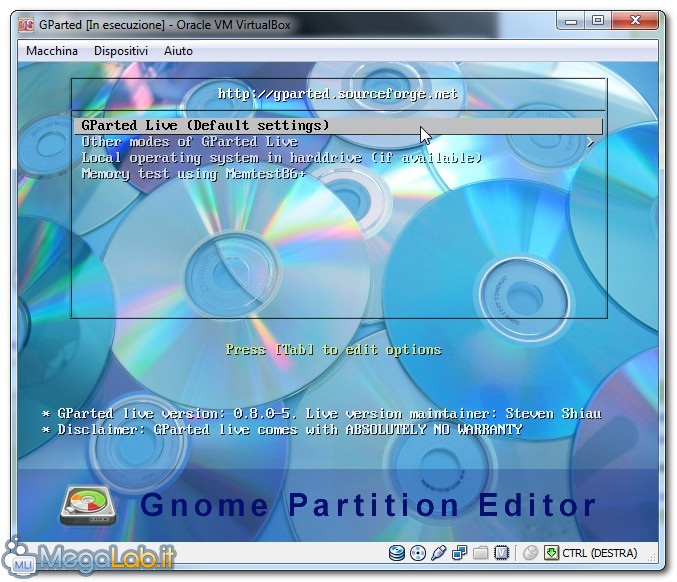Open the Aiuto menu

(x=178, y=51)
